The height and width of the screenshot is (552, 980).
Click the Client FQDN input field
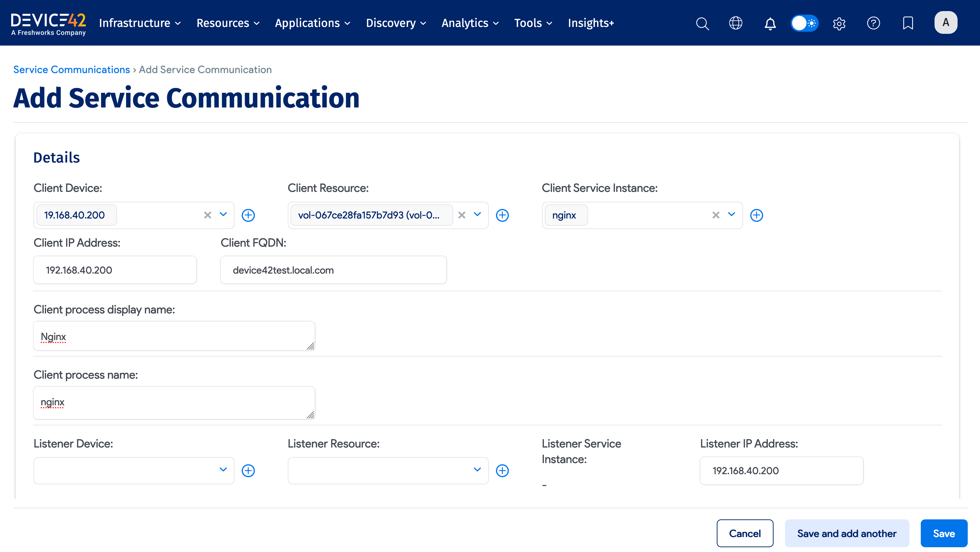[333, 270]
